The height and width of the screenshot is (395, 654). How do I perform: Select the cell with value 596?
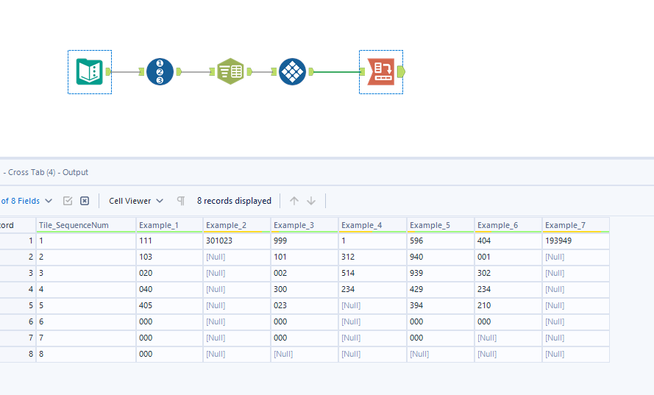coord(440,241)
